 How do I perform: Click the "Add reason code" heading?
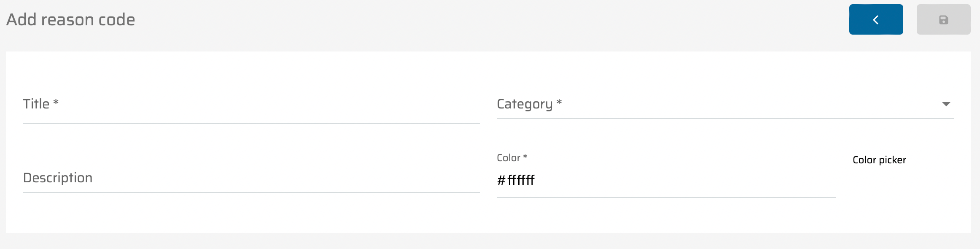point(71,20)
